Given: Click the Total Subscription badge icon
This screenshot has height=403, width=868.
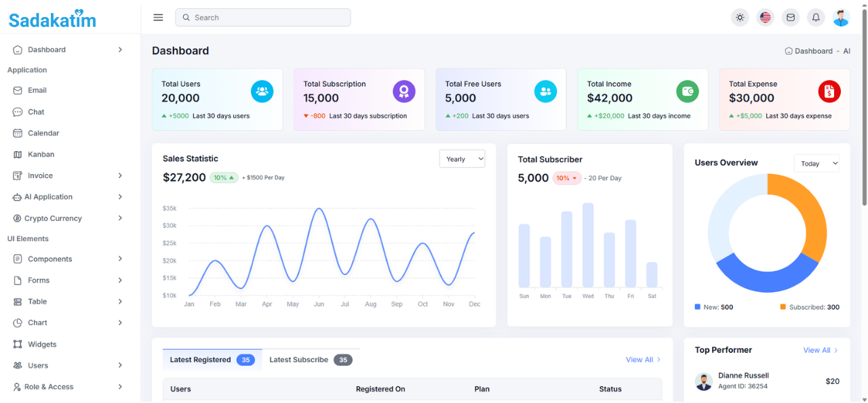Looking at the screenshot, I should 403,91.
